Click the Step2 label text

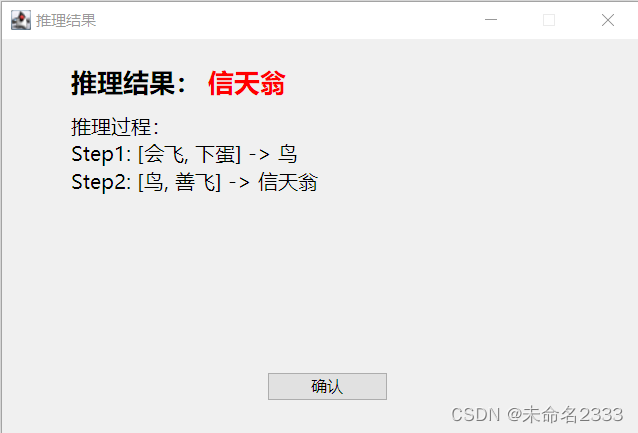pos(101,182)
